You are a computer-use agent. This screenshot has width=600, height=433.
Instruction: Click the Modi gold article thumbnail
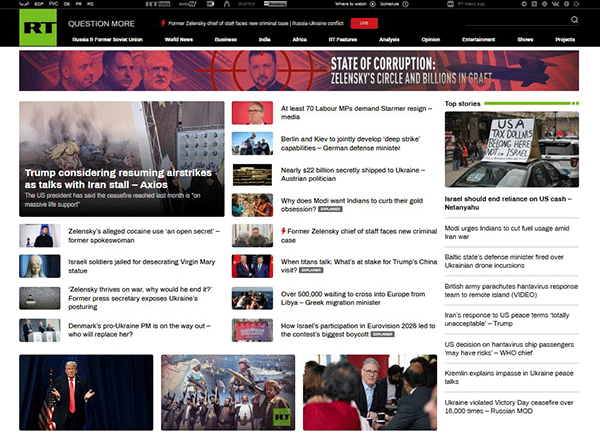click(252, 205)
